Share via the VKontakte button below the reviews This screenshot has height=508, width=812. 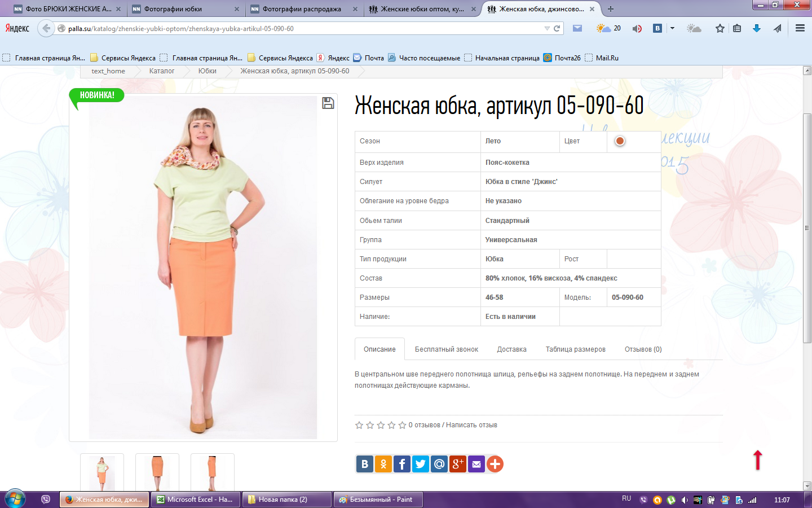(365, 464)
